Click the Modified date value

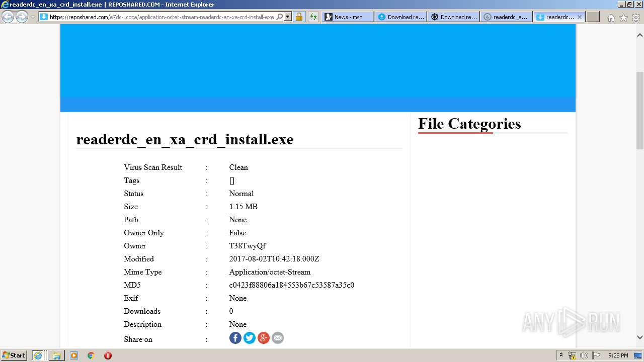[274, 259]
